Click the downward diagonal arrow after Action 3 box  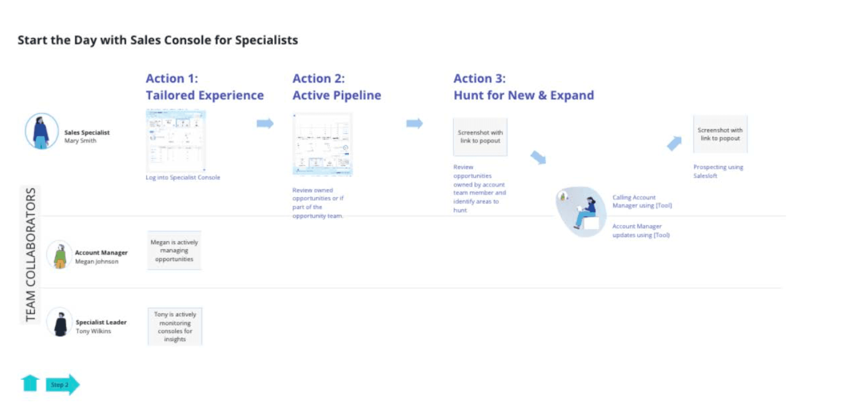pos(538,157)
